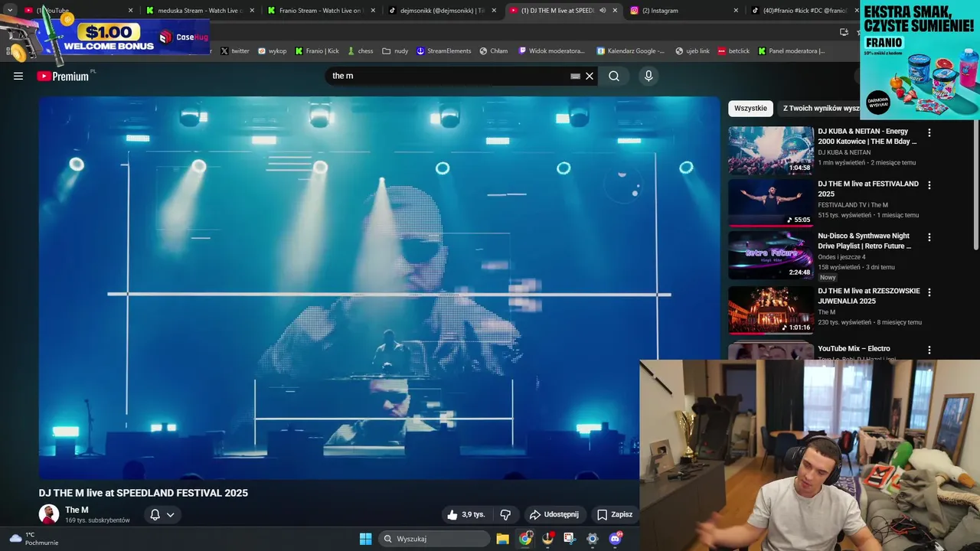Open The M channel avatar
980x551 pixels.
(x=49, y=514)
